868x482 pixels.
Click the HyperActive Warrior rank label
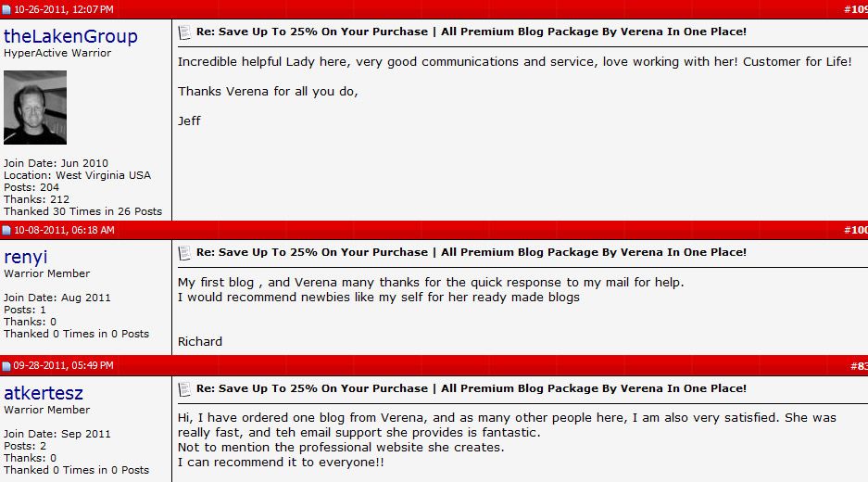(57, 53)
